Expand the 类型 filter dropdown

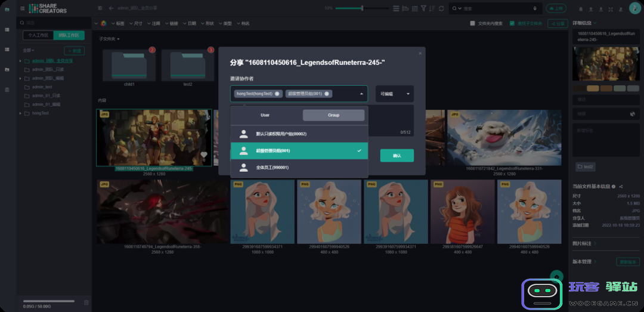point(225,23)
